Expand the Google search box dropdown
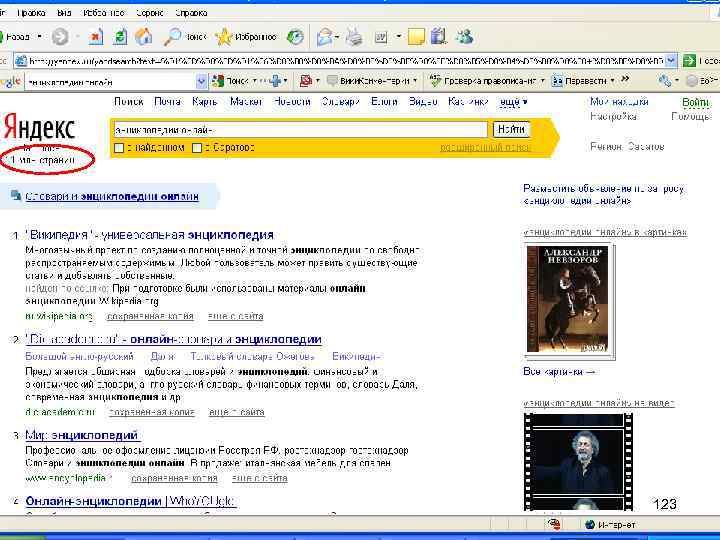Screen dimensions: 720x540 point(202,82)
